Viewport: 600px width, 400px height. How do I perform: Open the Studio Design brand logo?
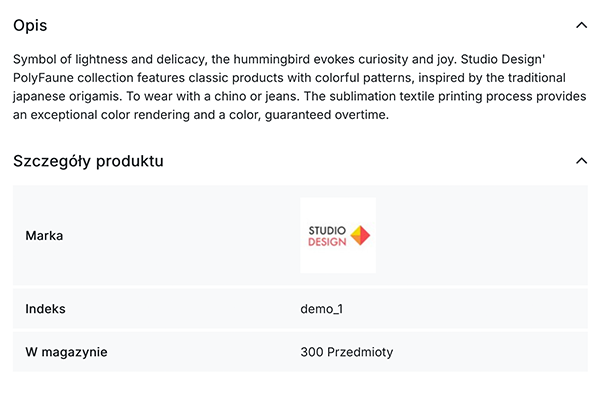tap(338, 235)
